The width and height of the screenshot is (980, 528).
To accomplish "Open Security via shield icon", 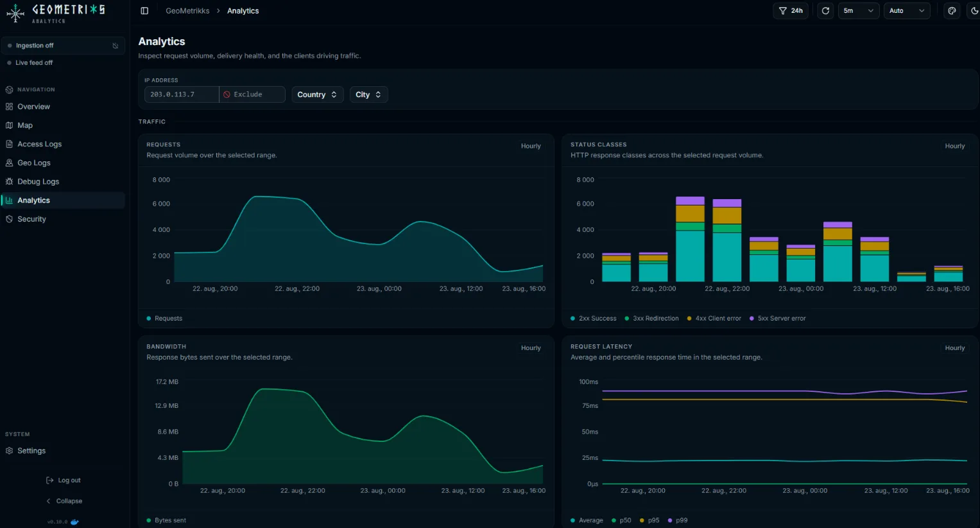I will tap(9, 219).
